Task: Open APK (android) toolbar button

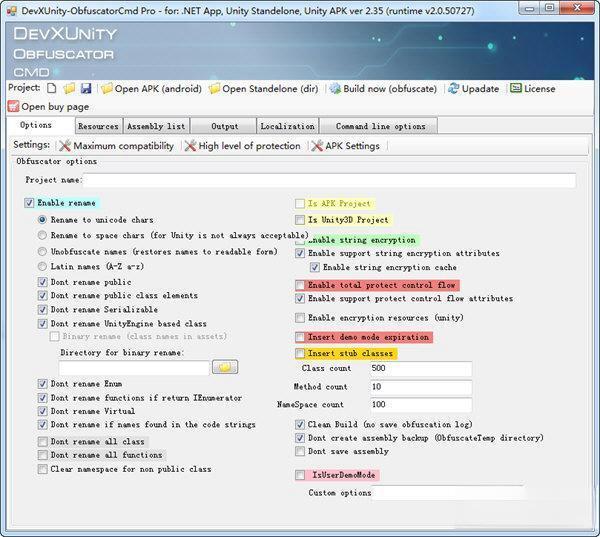Action: pyautogui.click(x=152, y=88)
